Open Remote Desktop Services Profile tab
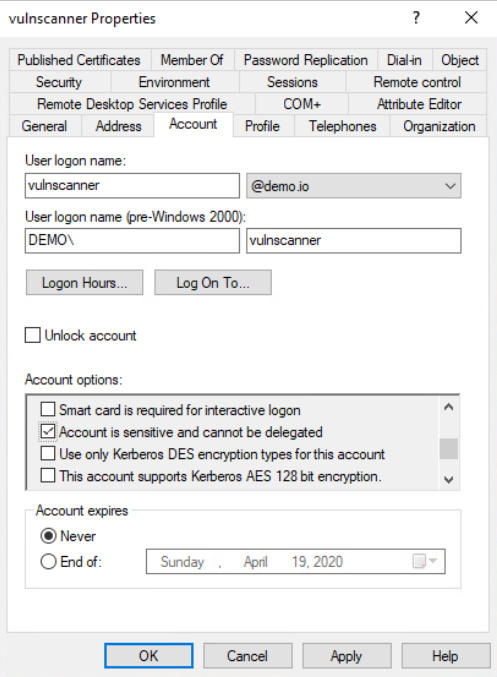This screenshot has height=677, width=497. (x=132, y=104)
